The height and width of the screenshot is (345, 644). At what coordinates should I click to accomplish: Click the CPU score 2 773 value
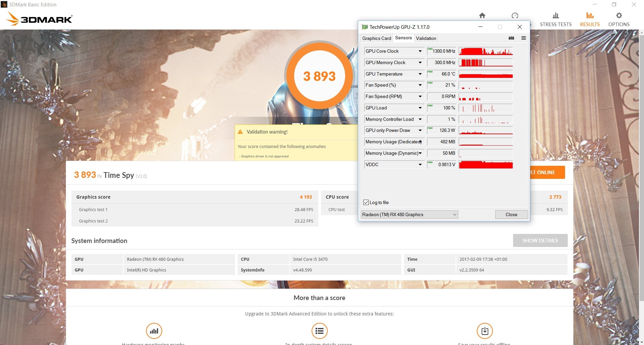click(555, 197)
